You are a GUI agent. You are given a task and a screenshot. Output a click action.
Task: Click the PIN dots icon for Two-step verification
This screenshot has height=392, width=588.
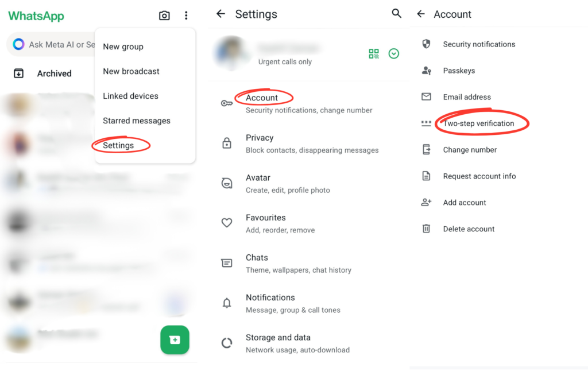426,123
